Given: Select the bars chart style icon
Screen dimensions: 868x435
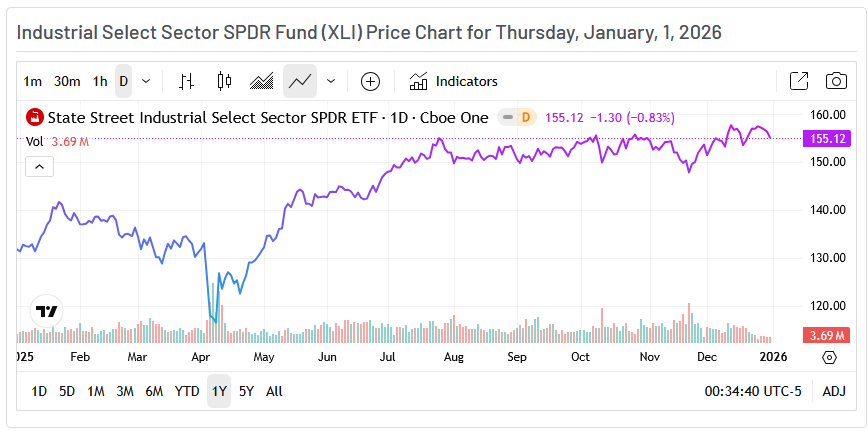Looking at the screenshot, I should [186, 81].
